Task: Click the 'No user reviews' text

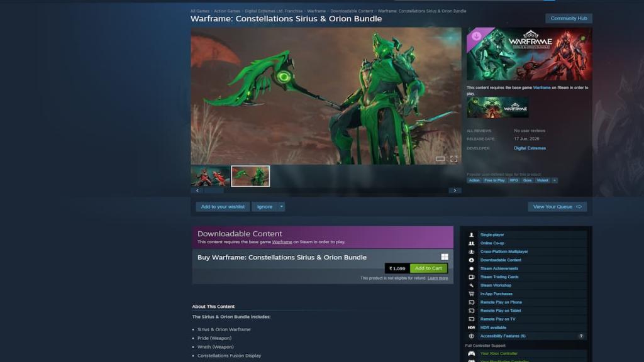Action: [530, 131]
